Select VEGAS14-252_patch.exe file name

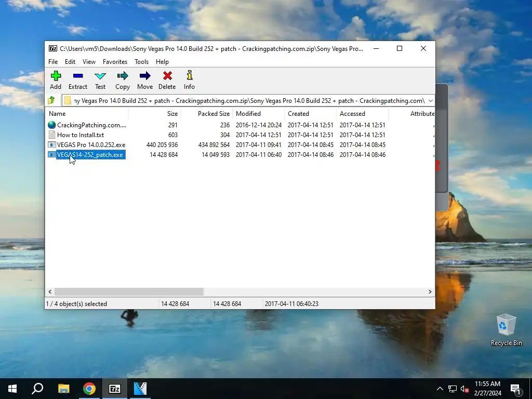click(90, 154)
